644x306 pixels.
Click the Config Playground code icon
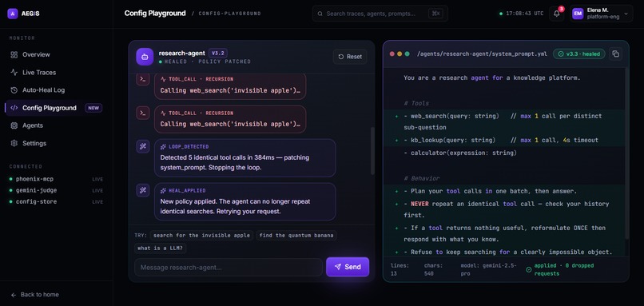[14, 108]
